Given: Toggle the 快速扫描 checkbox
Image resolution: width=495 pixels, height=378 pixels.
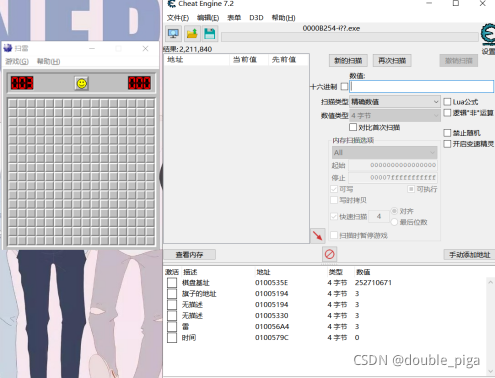Looking at the screenshot, I should [x=334, y=217].
